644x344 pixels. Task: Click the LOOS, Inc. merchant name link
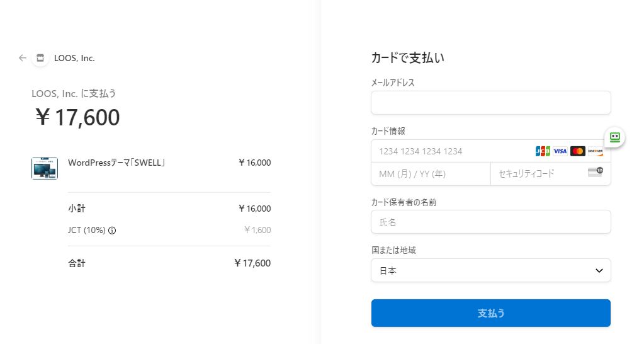74,58
